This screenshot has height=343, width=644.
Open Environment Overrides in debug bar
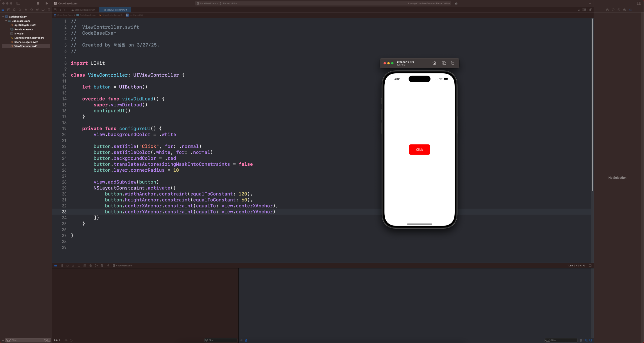tap(102, 266)
